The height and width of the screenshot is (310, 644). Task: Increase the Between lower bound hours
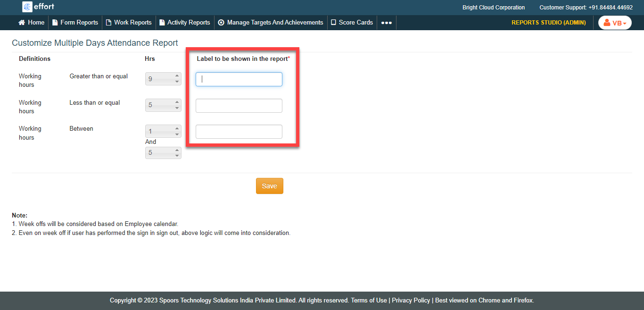pyautogui.click(x=177, y=128)
